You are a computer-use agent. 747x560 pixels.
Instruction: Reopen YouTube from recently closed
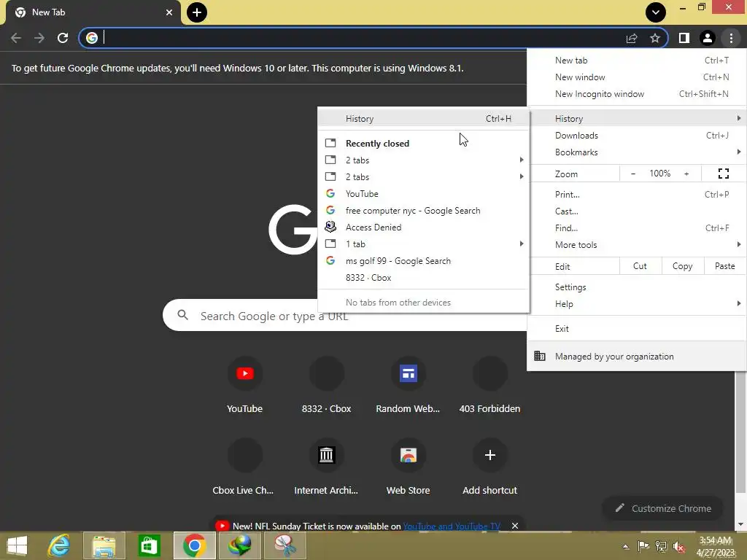[x=423, y=194]
